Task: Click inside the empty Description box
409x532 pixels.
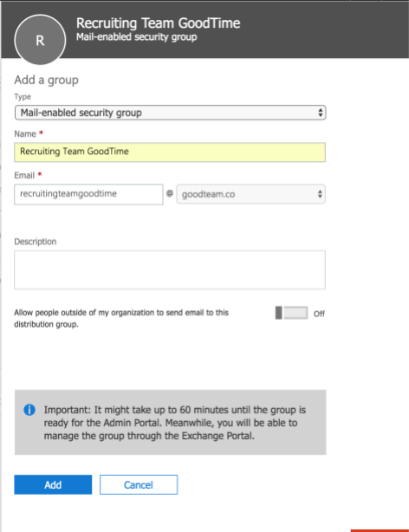Action: coord(170,269)
